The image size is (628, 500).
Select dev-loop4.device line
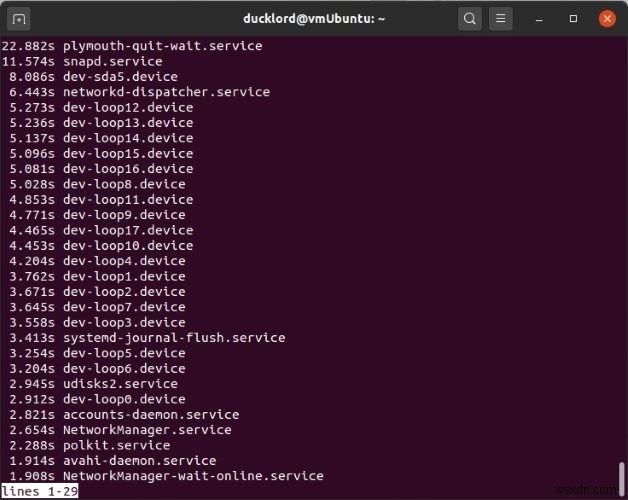coord(97,261)
